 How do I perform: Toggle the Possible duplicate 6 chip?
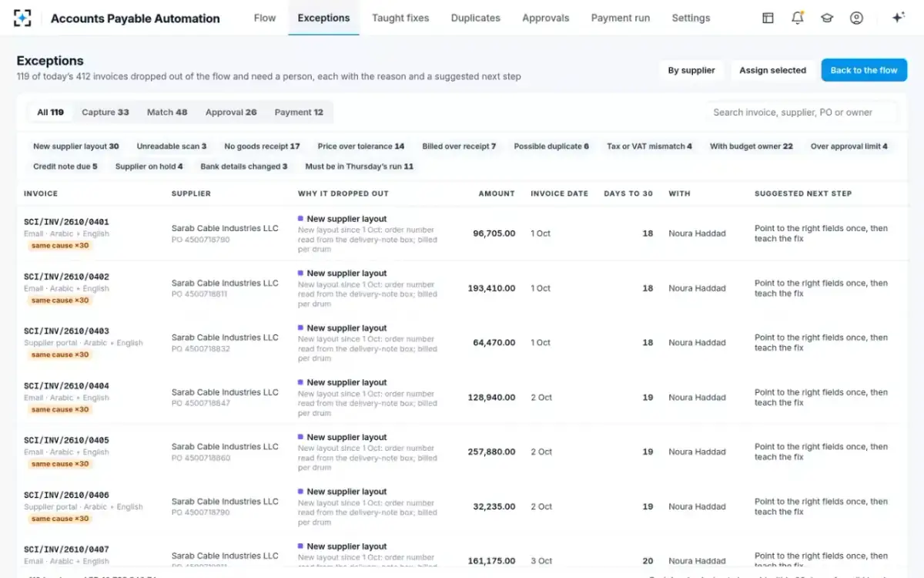point(551,146)
